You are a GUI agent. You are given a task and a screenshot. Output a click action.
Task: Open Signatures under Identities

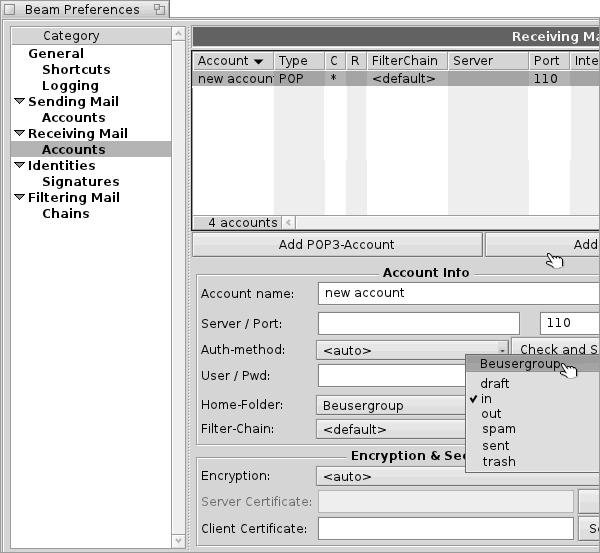click(80, 182)
